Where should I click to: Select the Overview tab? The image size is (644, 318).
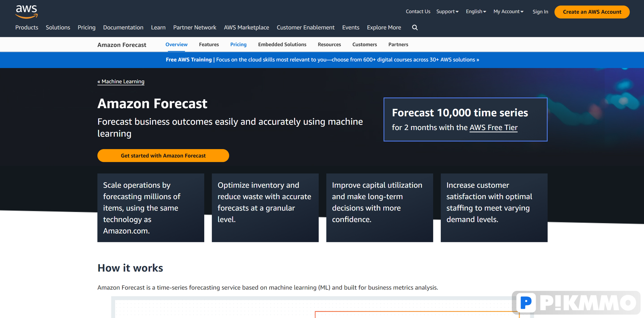pyautogui.click(x=176, y=45)
